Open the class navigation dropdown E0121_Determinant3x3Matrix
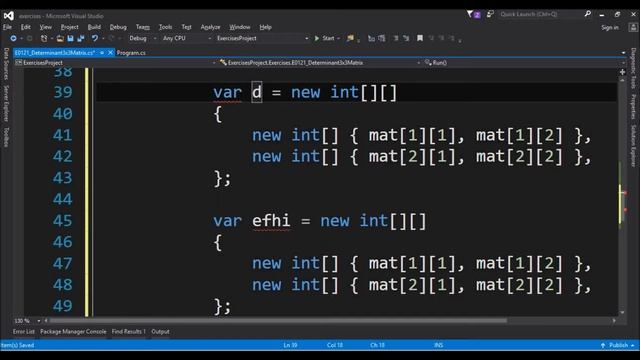The width and height of the screenshot is (640, 360). point(320,63)
